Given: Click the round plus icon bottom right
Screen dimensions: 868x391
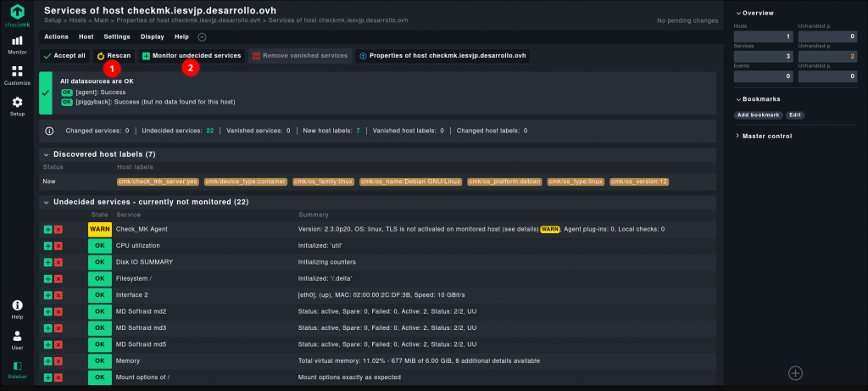Looking at the screenshot, I should click(795, 372).
